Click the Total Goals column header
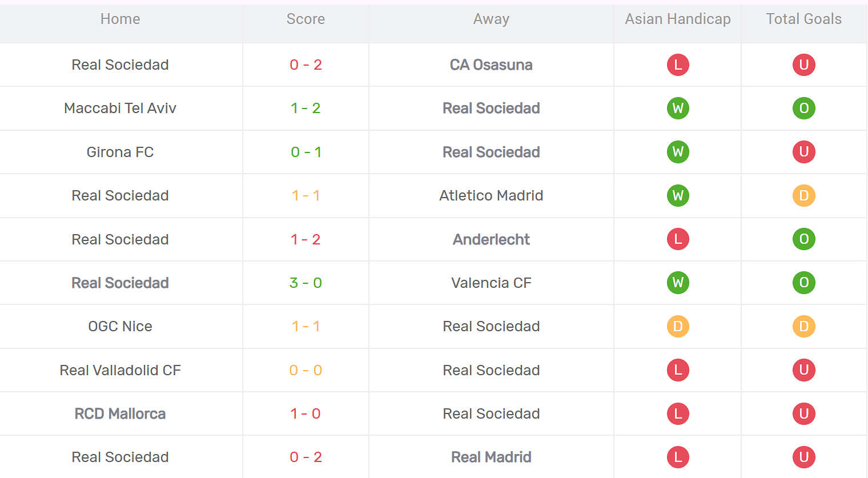The image size is (868, 478). point(803,19)
